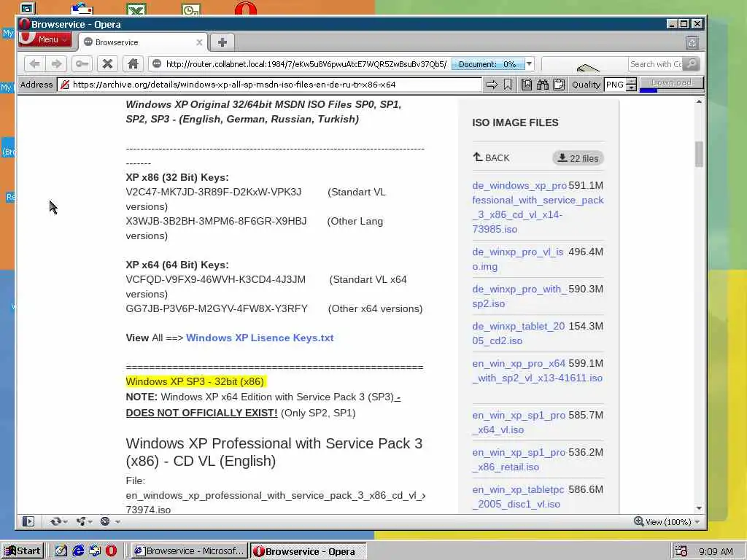
Task: Open en_win_xp_sp1_pro_x64_vl.iso link
Action: (x=519, y=422)
